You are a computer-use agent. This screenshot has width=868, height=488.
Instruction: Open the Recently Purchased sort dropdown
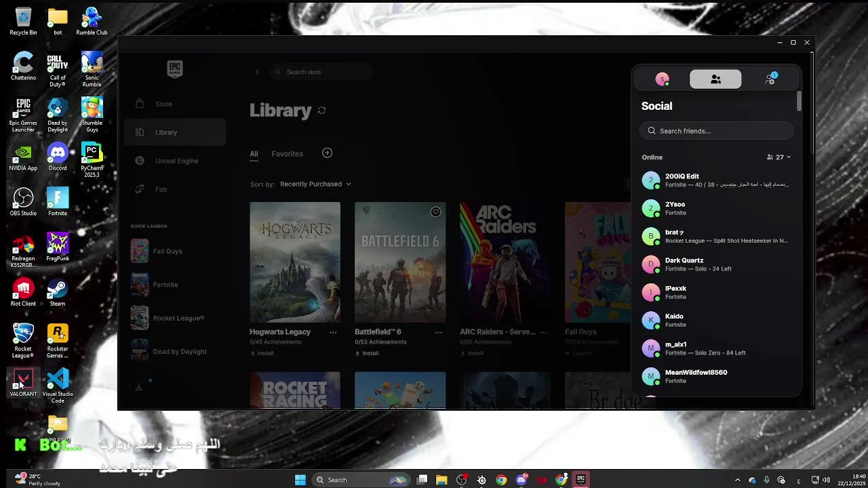click(x=315, y=184)
